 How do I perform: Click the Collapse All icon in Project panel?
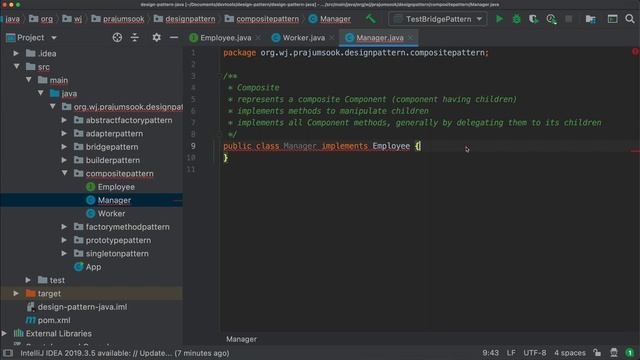point(135,38)
